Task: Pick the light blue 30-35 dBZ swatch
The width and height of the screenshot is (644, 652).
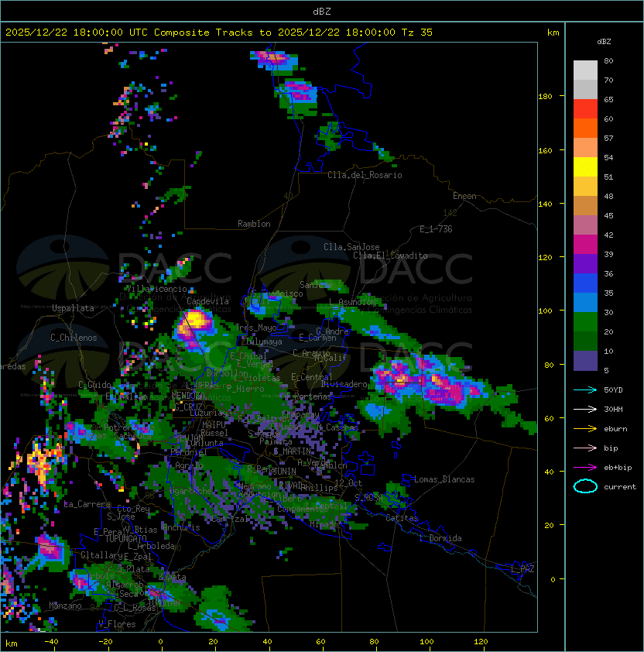Action: point(585,303)
